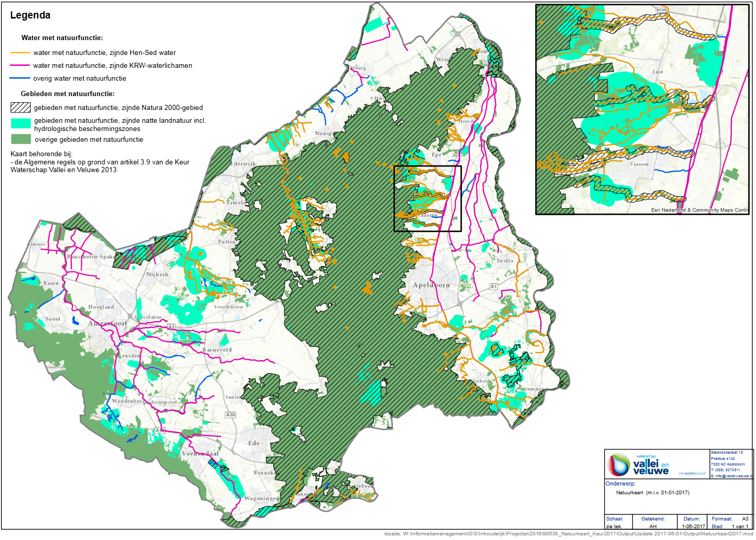Click the black extent rectangle near Epe

click(x=428, y=198)
